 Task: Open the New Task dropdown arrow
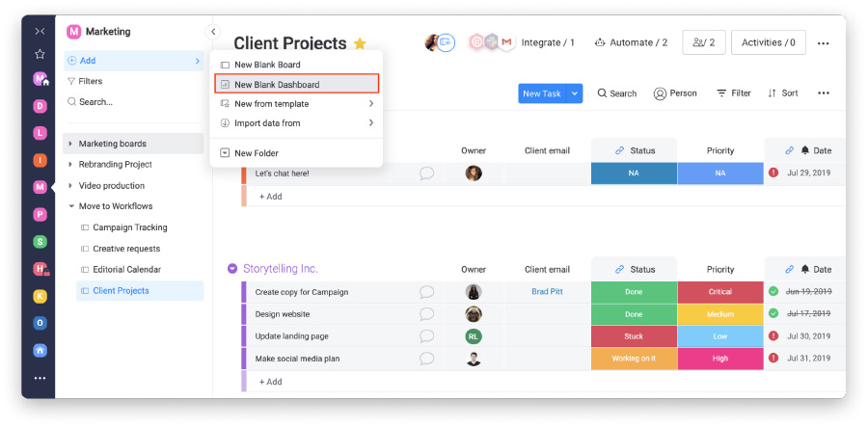pos(575,93)
